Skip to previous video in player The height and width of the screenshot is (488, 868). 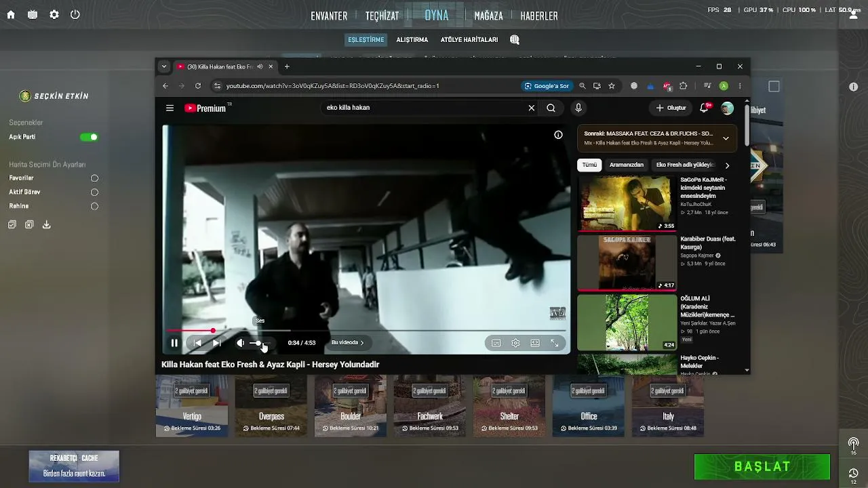[x=197, y=343]
